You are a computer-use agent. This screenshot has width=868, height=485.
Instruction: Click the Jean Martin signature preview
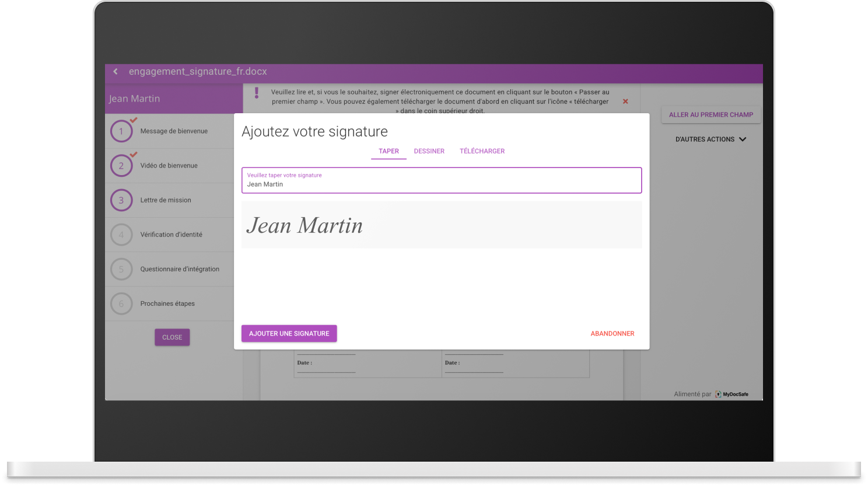click(x=442, y=225)
